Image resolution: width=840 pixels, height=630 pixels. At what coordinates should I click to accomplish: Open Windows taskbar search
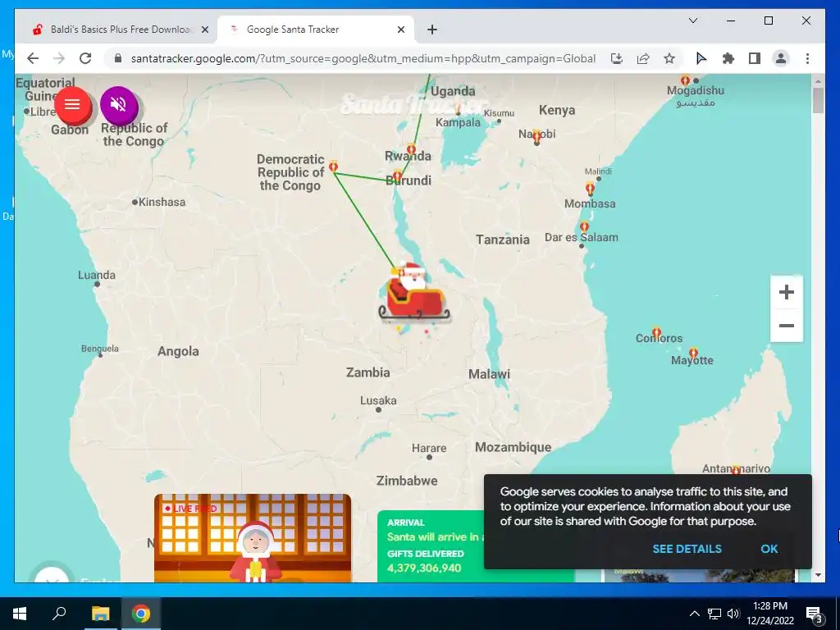(x=59, y=614)
